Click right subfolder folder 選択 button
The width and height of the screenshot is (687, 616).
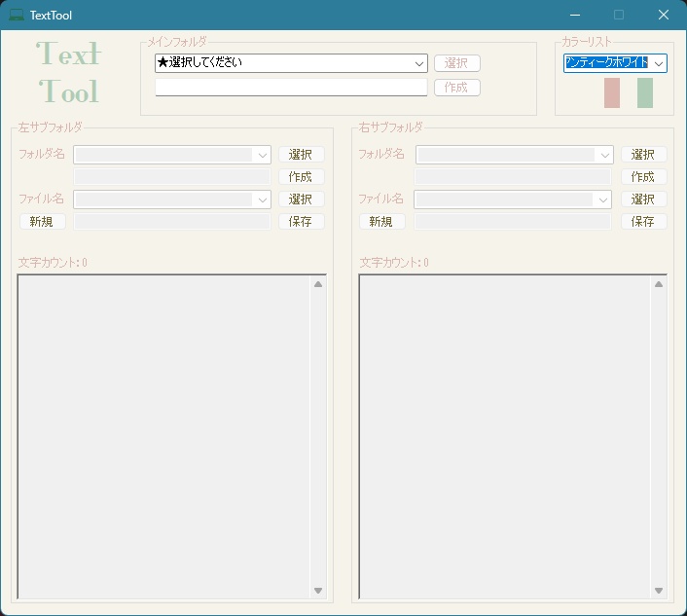pyautogui.click(x=644, y=155)
